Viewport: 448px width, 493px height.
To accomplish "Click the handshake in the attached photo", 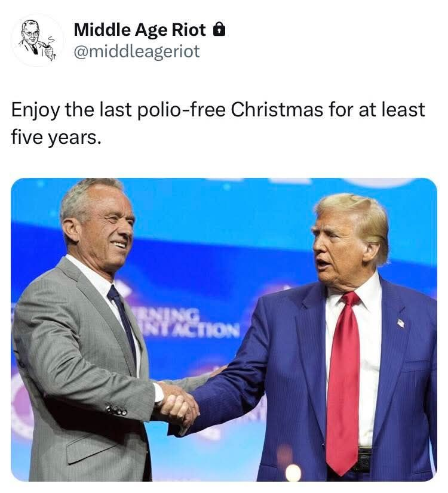I will click(x=177, y=404).
